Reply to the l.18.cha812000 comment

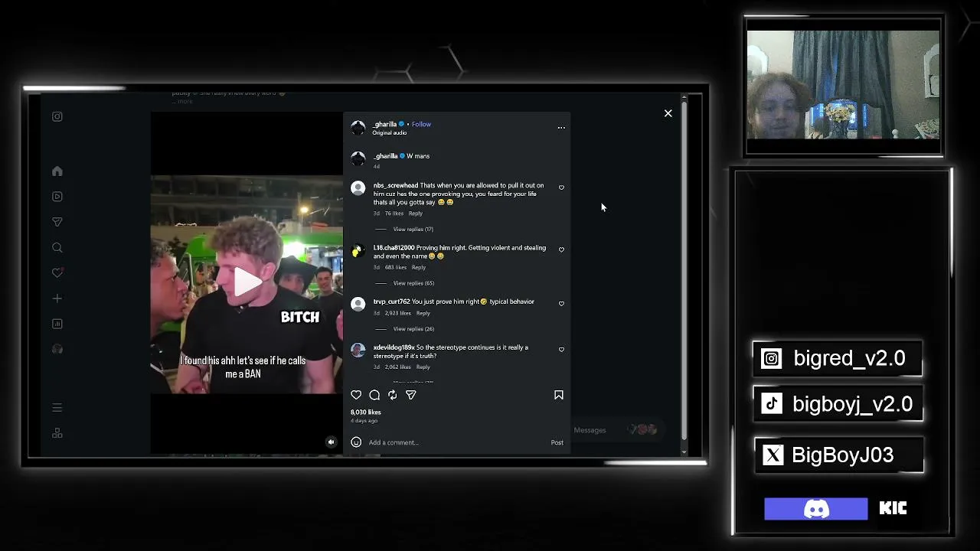tap(419, 267)
